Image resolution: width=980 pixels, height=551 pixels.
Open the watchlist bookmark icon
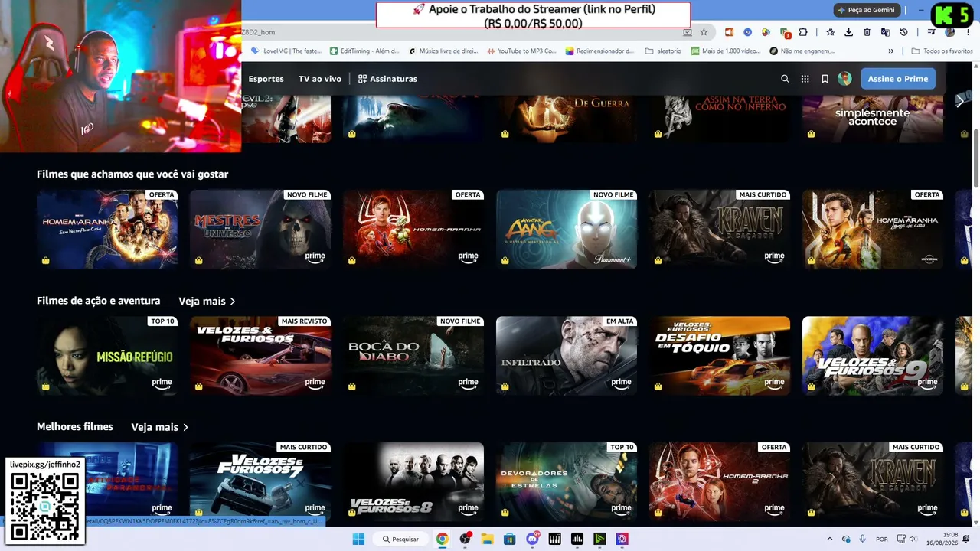(x=825, y=79)
